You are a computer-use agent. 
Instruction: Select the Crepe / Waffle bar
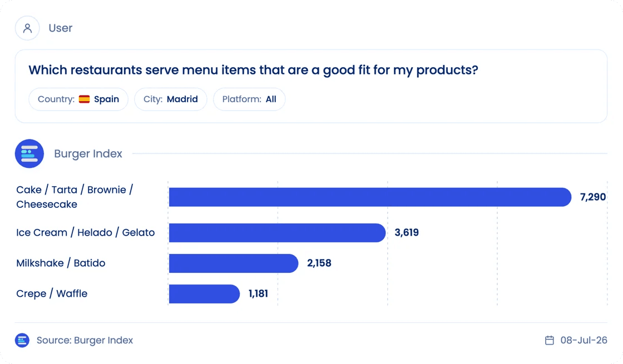(x=204, y=294)
